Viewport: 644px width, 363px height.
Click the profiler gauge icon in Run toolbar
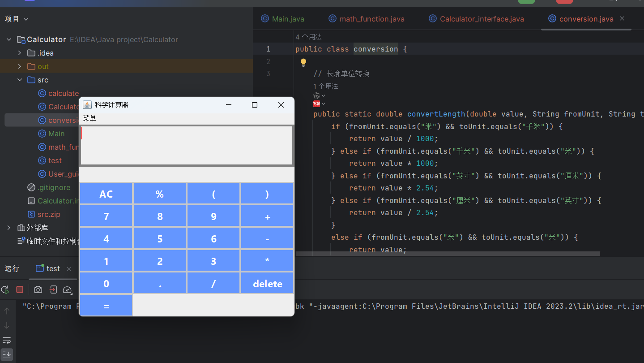(x=67, y=290)
